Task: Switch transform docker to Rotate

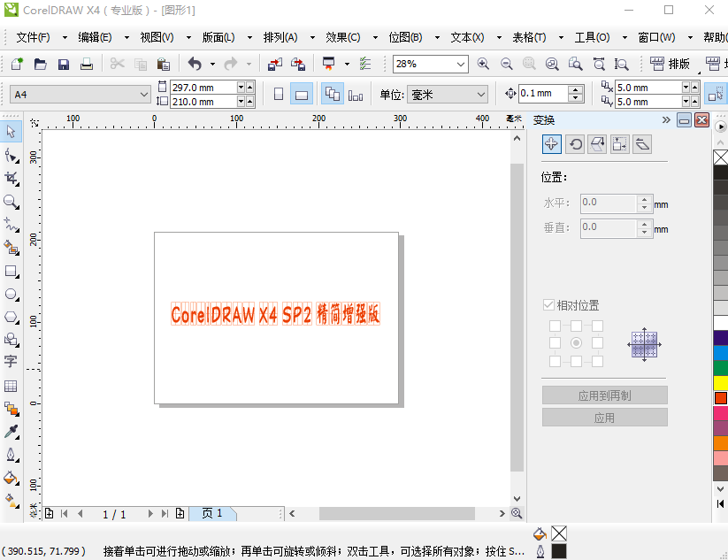Action: [575, 144]
